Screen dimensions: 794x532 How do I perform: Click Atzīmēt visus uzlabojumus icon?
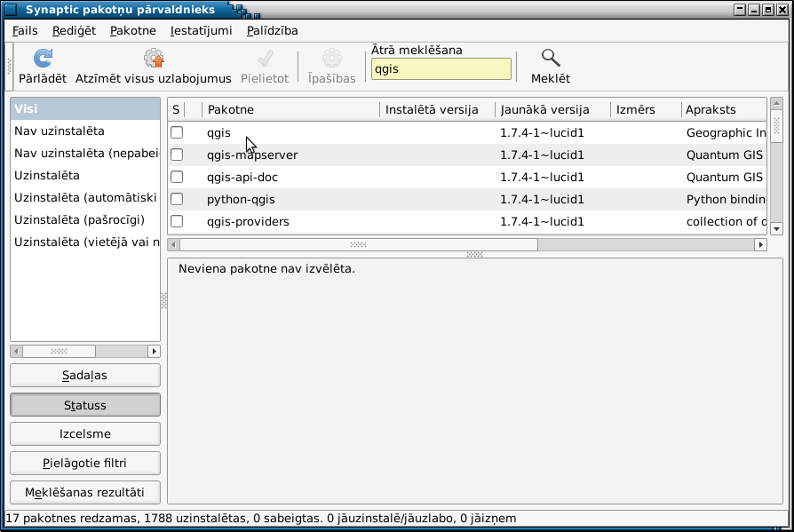coord(154,59)
